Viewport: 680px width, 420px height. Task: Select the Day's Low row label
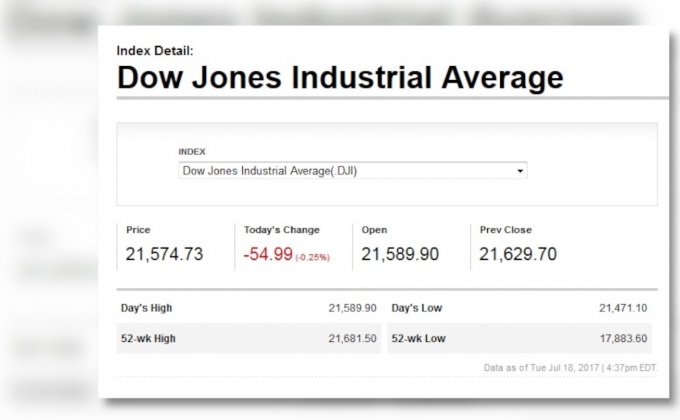tap(416, 308)
